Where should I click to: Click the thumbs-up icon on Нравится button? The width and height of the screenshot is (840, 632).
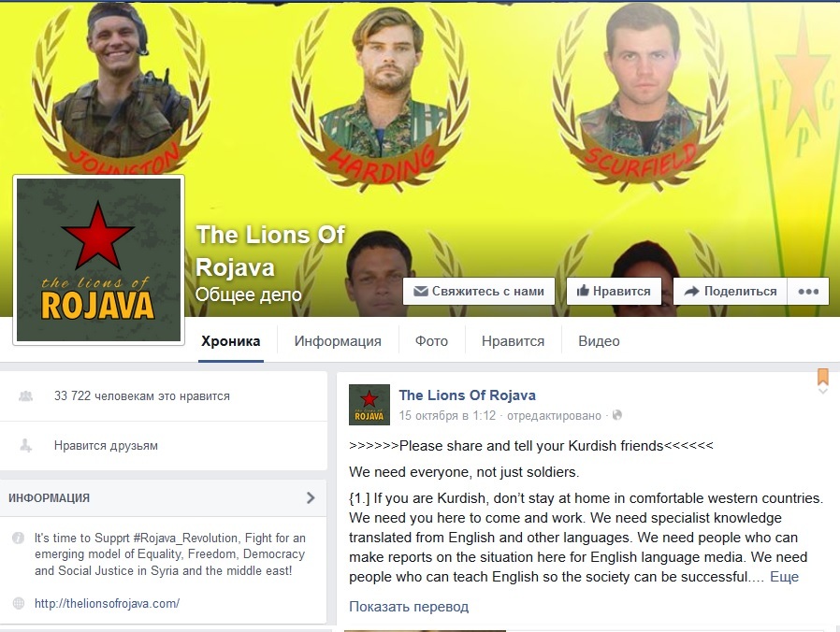[x=583, y=291]
